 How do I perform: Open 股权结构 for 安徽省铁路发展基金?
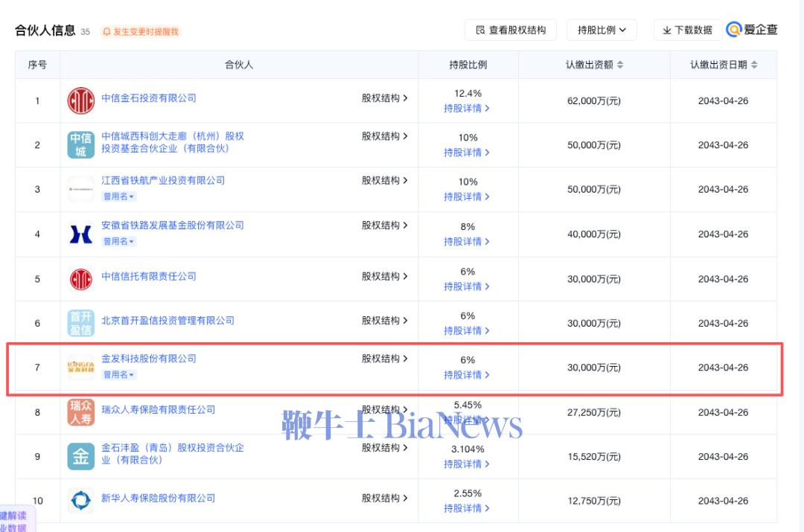click(385, 225)
